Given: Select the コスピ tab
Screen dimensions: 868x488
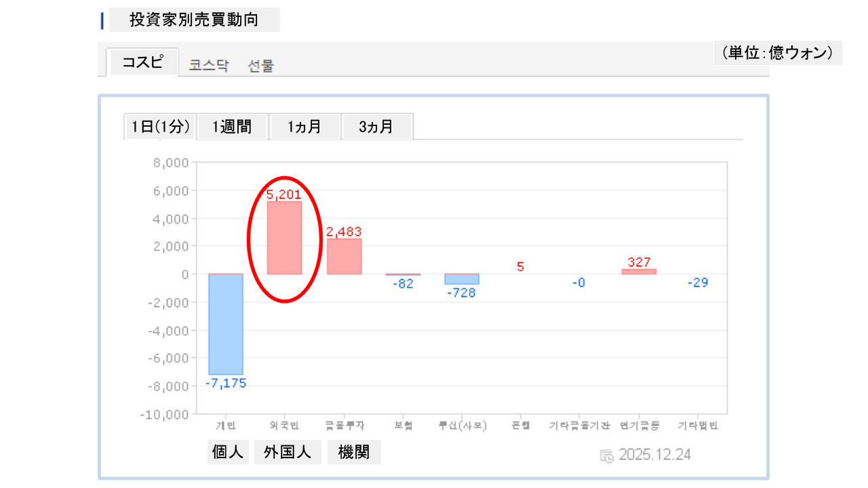Looking at the screenshot, I should click(x=142, y=62).
